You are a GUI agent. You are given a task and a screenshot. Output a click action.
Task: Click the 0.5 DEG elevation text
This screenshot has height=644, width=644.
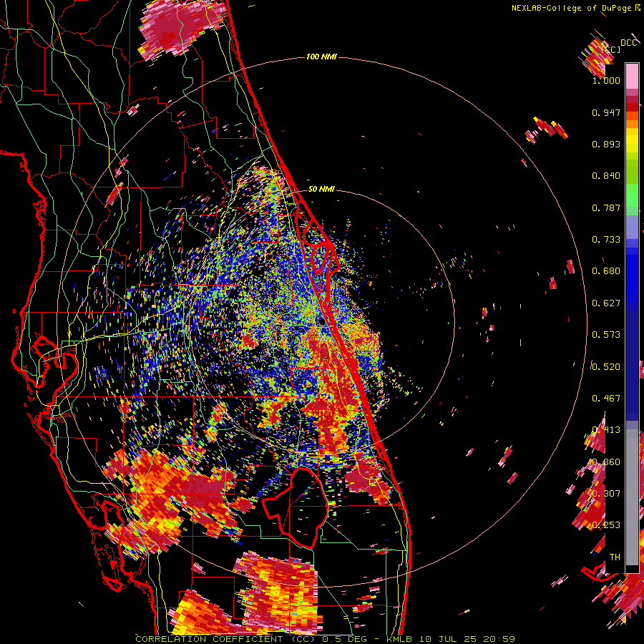click(x=346, y=639)
